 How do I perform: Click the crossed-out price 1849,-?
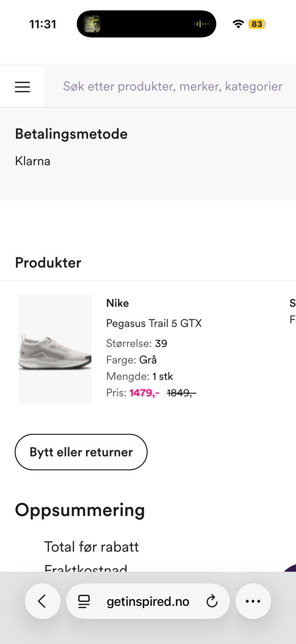[x=181, y=393]
